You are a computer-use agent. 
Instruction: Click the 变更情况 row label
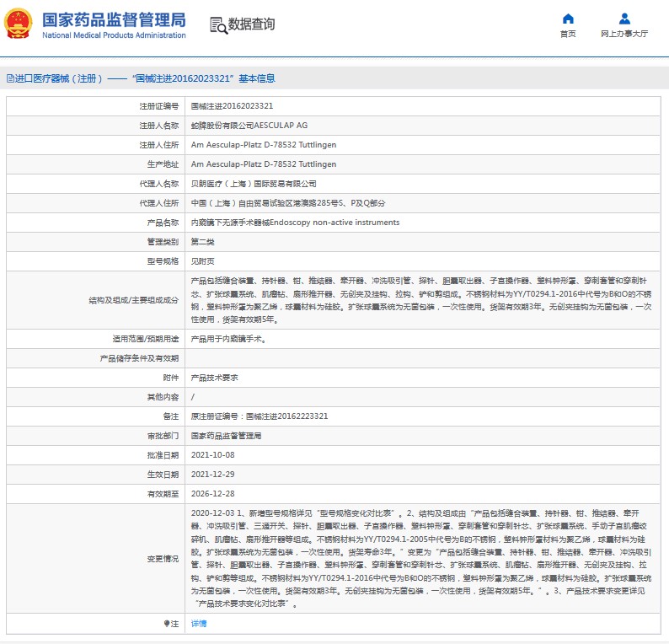[163, 559]
